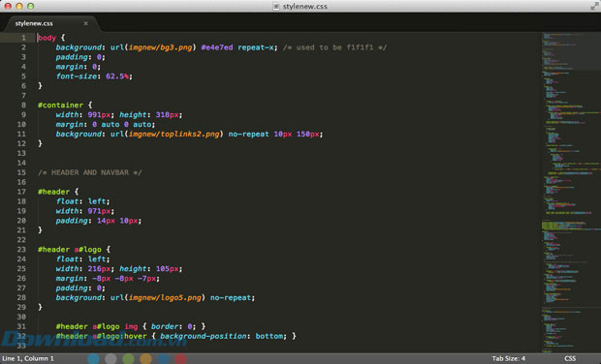Viewport: 601px width, 364px height.
Task: Click the 62.5% font-size value
Action: point(117,76)
